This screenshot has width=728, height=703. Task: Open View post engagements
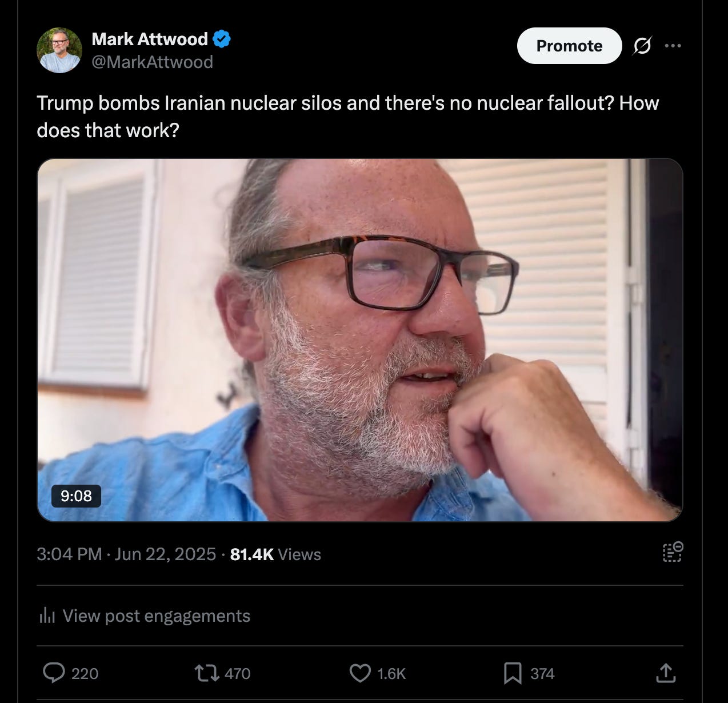[156, 616]
